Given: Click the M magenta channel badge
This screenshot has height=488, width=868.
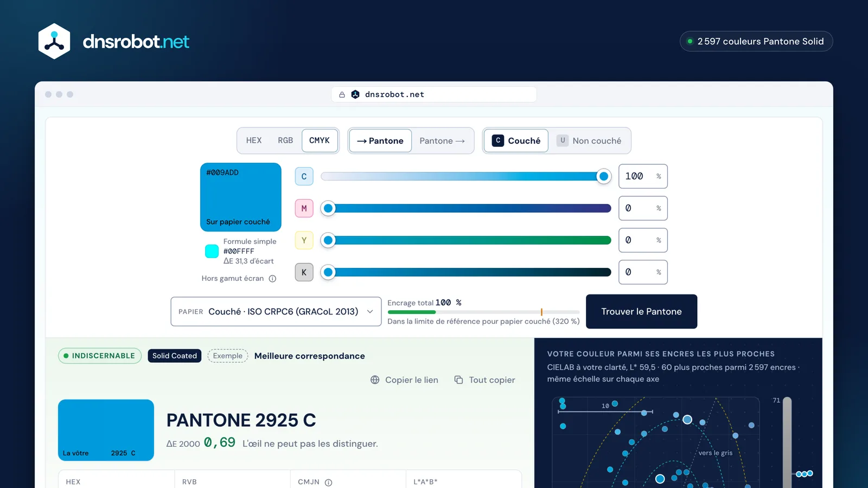Looking at the screenshot, I should tap(304, 208).
